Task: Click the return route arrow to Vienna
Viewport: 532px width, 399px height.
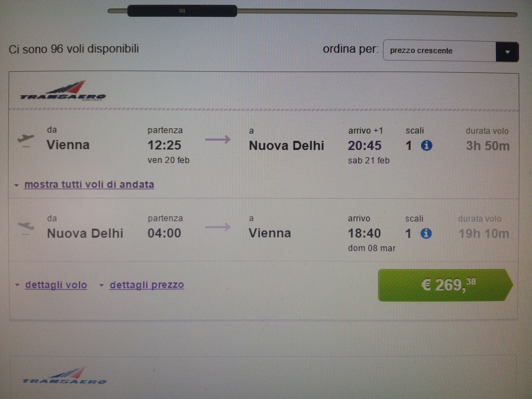Action: 218,227
